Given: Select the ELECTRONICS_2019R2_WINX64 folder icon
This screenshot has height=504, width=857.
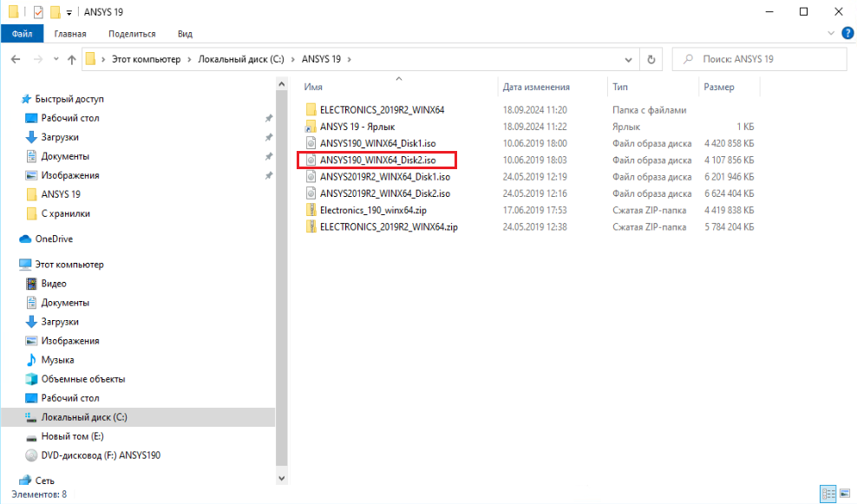Looking at the screenshot, I should (x=311, y=110).
